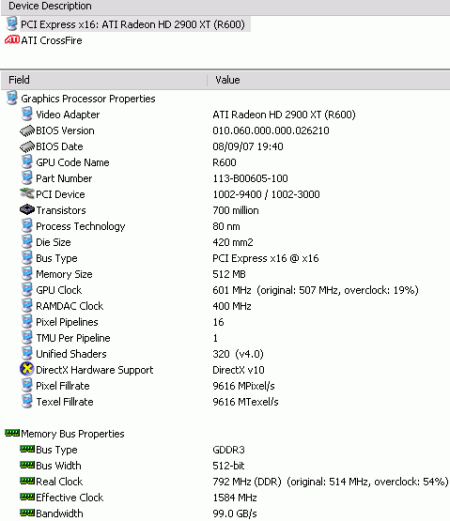The height and width of the screenshot is (521, 450).
Task: Click the Transistors black chip icon
Action: tap(27, 210)
